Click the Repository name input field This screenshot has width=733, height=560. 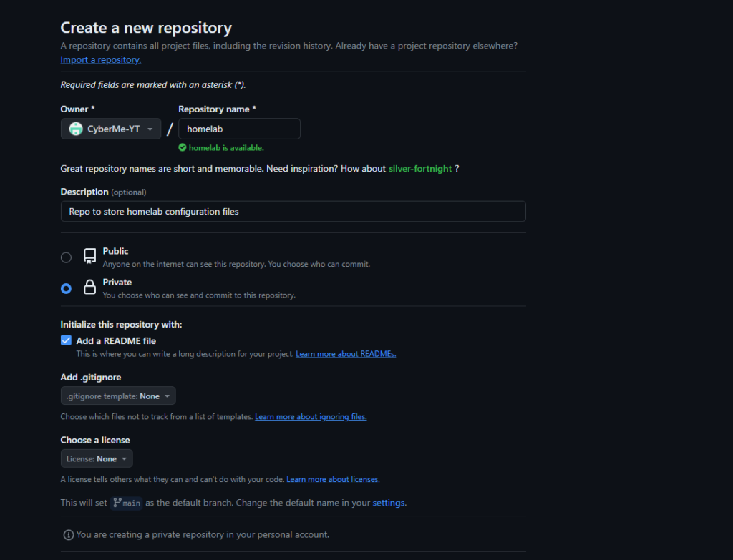[x=239, y=129]
